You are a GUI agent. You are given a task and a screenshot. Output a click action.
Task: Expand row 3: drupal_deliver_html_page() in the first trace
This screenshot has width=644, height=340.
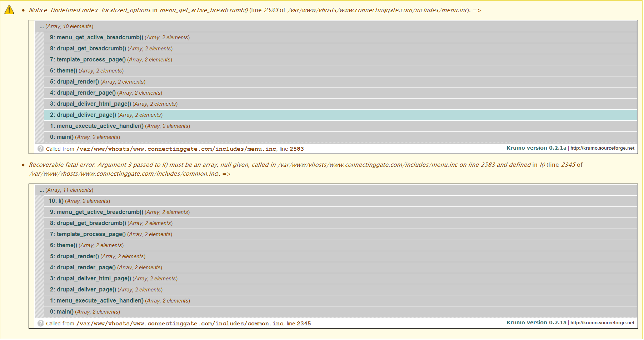coord(340,104)
